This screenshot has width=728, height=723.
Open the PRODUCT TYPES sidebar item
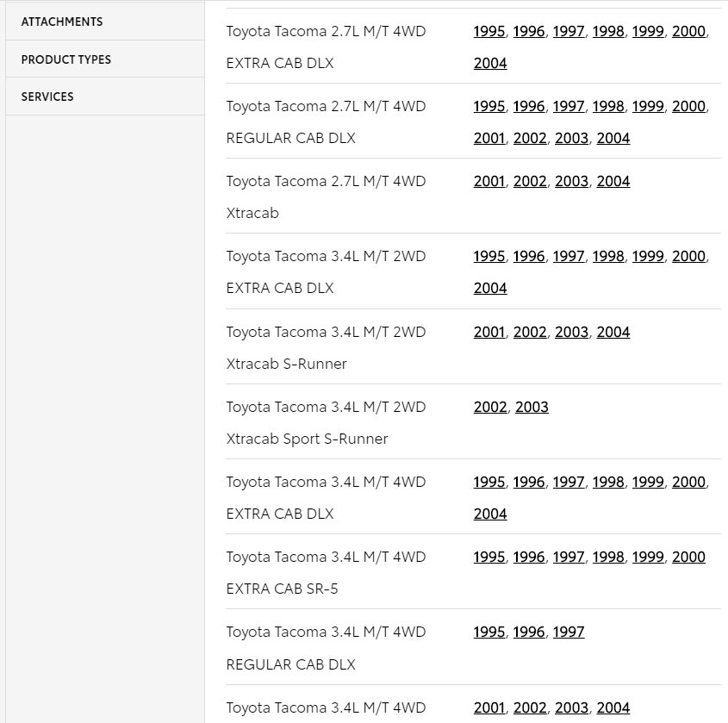[105, 59]
